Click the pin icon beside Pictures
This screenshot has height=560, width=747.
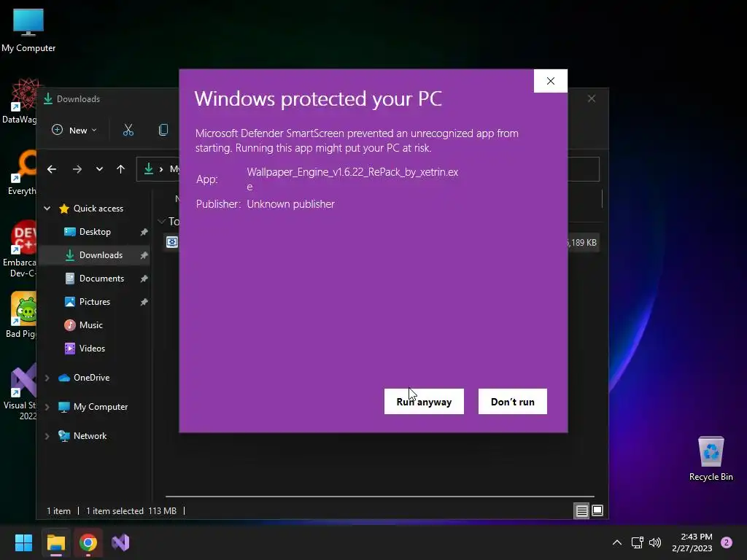144,302
